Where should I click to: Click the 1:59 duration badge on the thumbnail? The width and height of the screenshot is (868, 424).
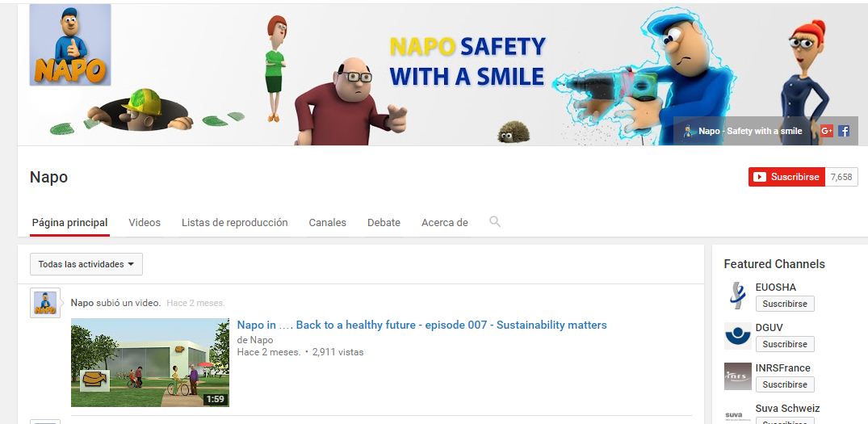(x=216, y=399)
